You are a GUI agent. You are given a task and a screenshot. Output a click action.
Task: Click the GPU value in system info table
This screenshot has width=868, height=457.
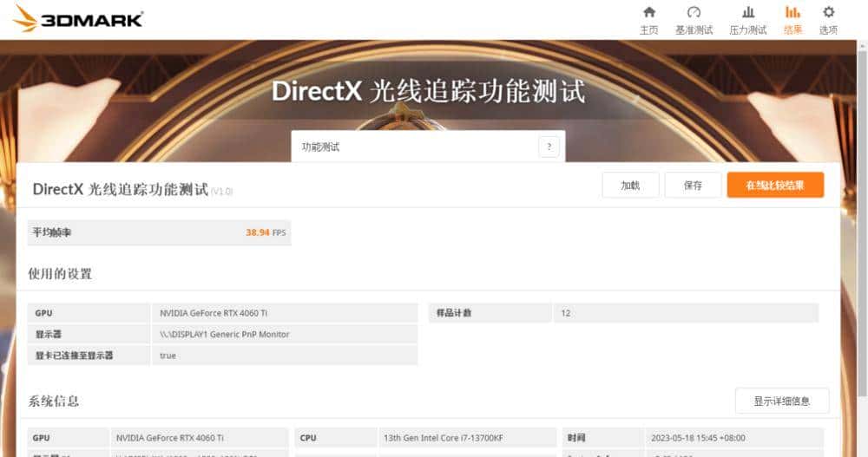point(170,438)
